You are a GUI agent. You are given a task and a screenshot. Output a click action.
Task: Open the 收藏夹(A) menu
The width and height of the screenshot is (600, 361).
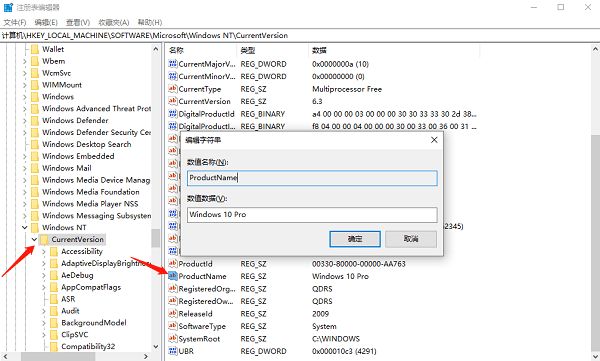pos(114,22)
